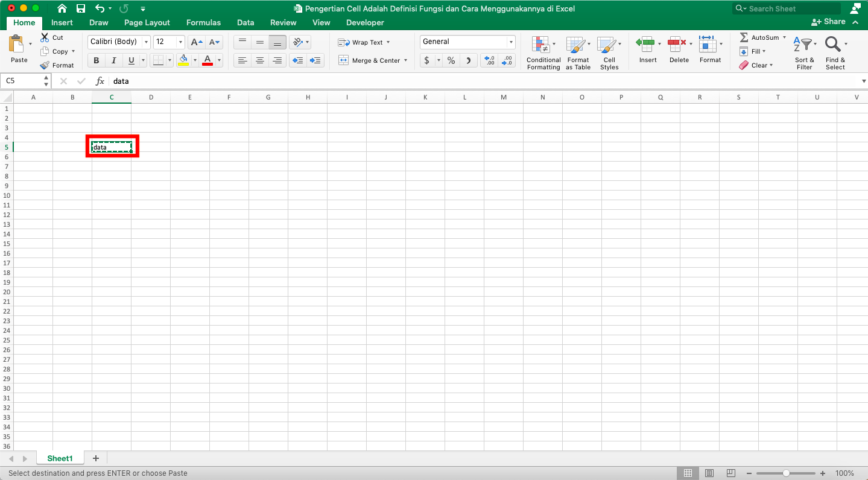Apply comma style format
Image resolution: width=868 pixels, height=480 pixels.
pos(469,60)
